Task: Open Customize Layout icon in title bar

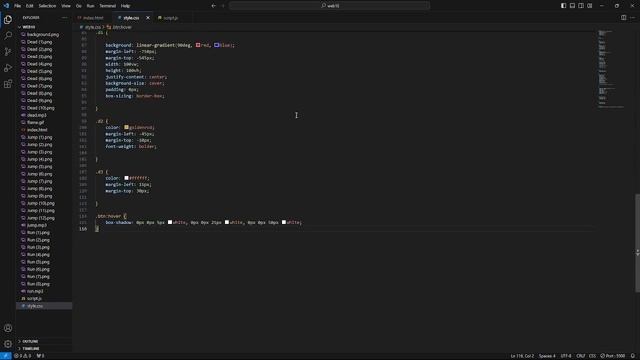Action: [590, 6]
